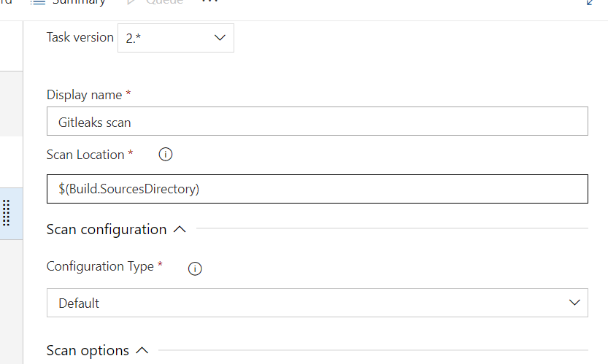Focus the Display name field containing Gitleaks scan
The width and height of the screenshot is (608, 364).
[318, 121]
